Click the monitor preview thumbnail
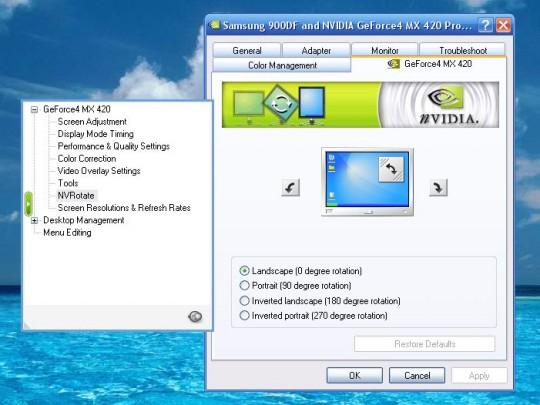 pos(367,182)
